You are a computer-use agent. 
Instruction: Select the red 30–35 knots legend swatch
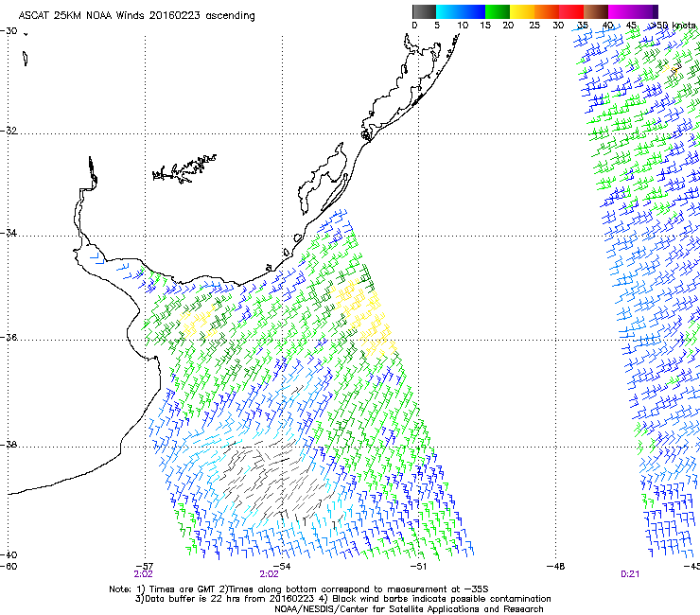click(571, 11)
